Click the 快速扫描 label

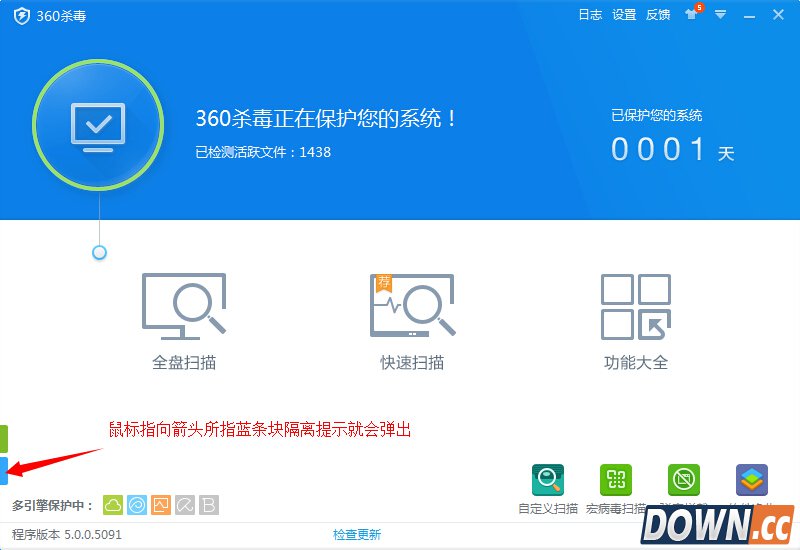click(x=412, y=363)
